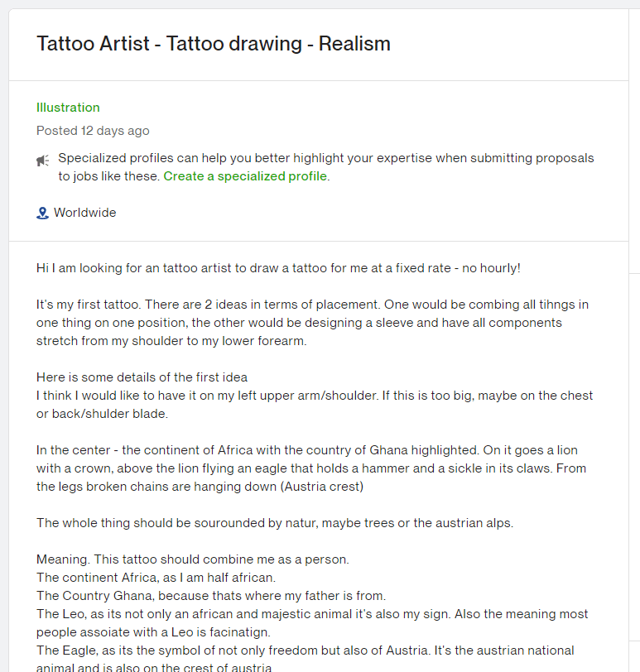
Task: Click the job title 'Tattoo Artist - Tattoo drawing - Realism'
Action: click(x=213, y=44)
